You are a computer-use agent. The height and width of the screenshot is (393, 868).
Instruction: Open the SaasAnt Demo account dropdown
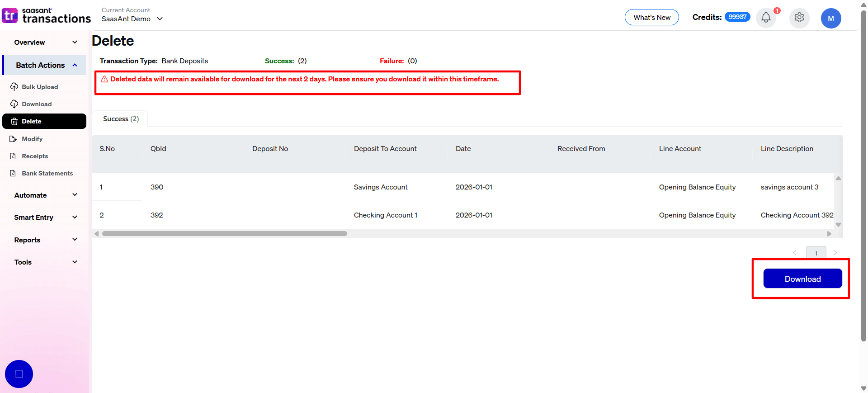click(132, 19)
